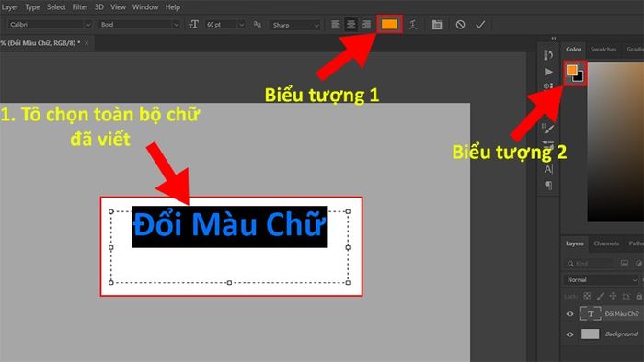Open the Type menu

pyautogui.click(x=32, y=7)
